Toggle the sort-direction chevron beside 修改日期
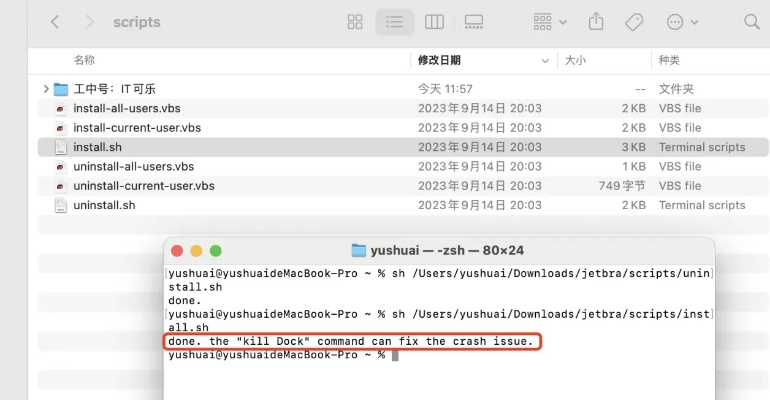The image size is (770, 400). [545, 61]
